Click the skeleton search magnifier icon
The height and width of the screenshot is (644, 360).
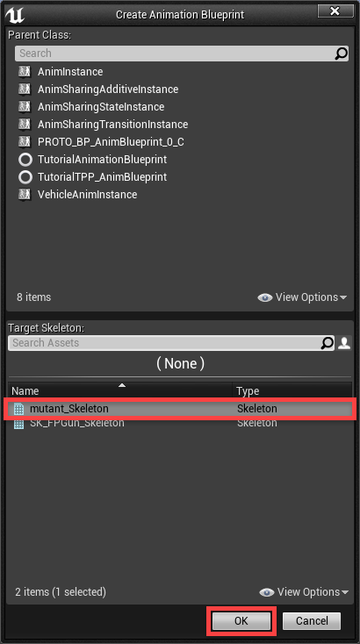[328, 343]
